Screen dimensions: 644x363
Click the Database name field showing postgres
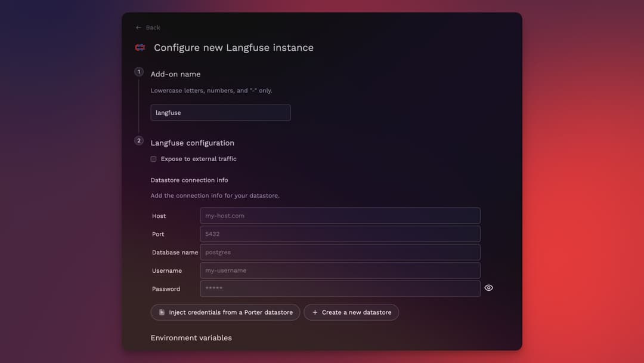[x=340, y=252]
